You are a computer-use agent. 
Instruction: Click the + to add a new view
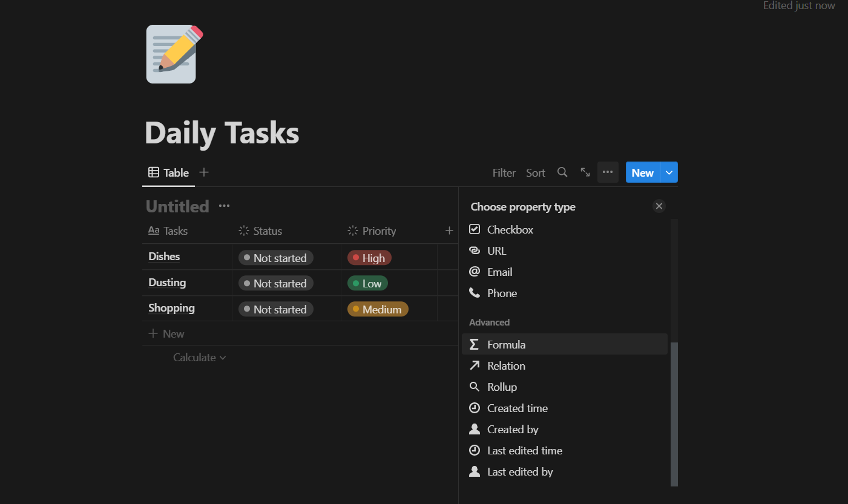(203, 172)
